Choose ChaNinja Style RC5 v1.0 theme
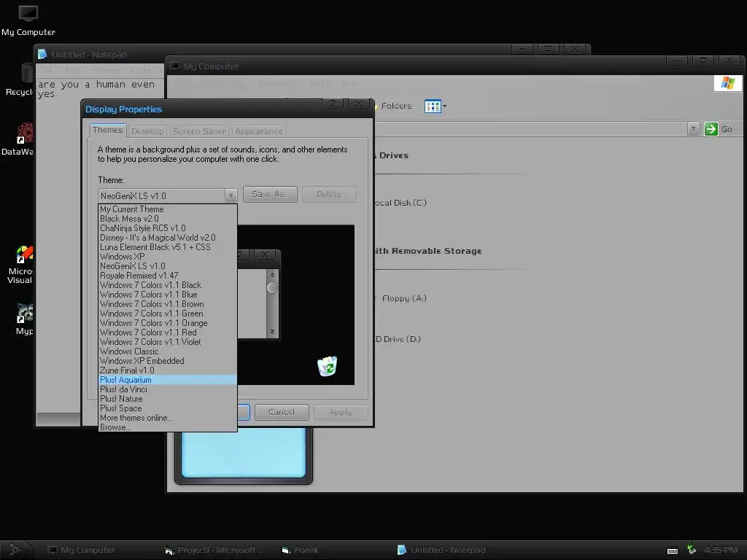Image resolution: width=747 pixels, height=560 pixels. (168, 228)
